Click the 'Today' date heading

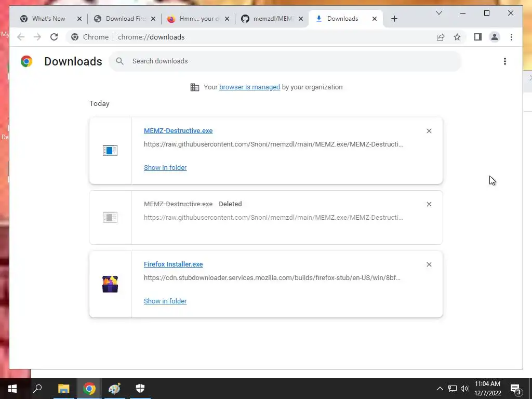coord(99,103)
